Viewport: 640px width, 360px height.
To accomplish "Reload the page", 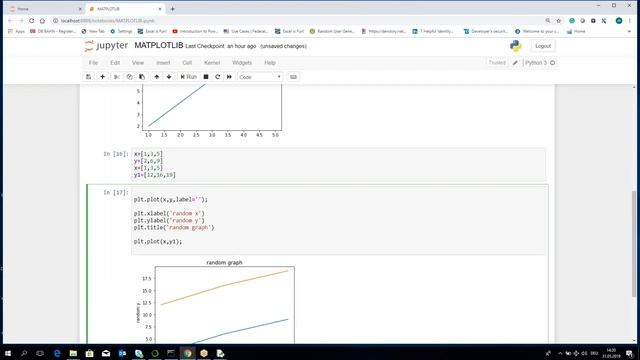I will [x=31, y=20].
